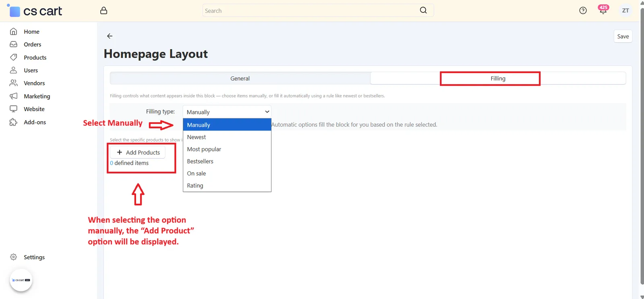
Task: Click the floating CS-Cart chat bubble
Action: [x=21, y=280]
